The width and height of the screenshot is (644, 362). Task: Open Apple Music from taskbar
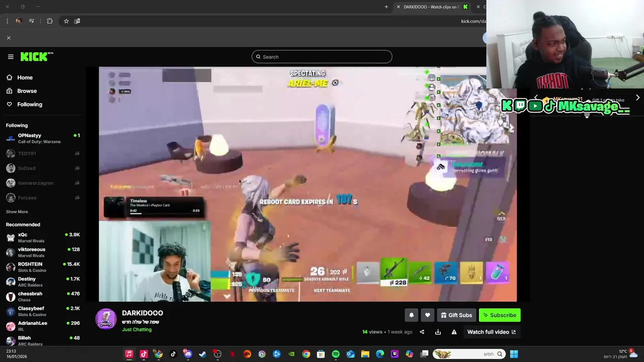tap(129, 354)
